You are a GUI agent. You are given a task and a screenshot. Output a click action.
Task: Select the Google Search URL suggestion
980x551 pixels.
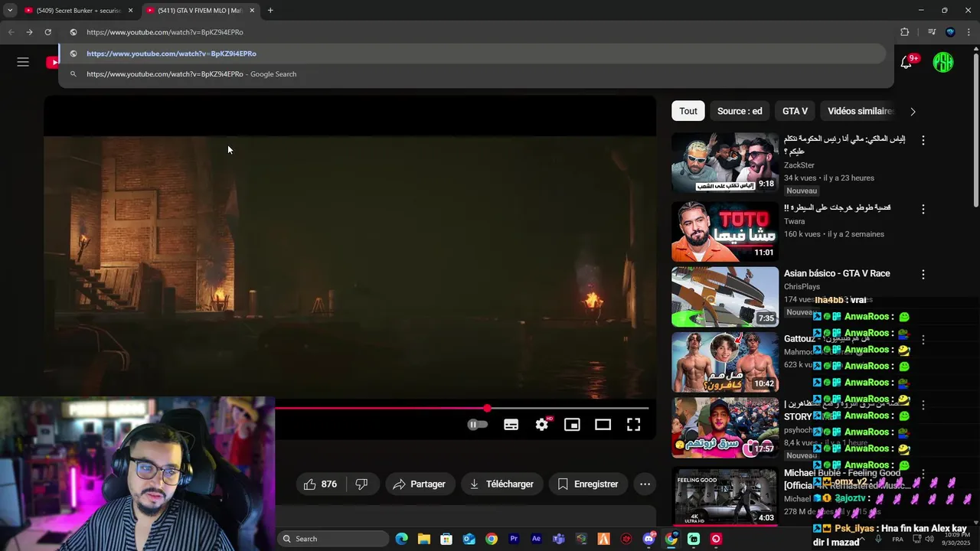coord(472,74)
